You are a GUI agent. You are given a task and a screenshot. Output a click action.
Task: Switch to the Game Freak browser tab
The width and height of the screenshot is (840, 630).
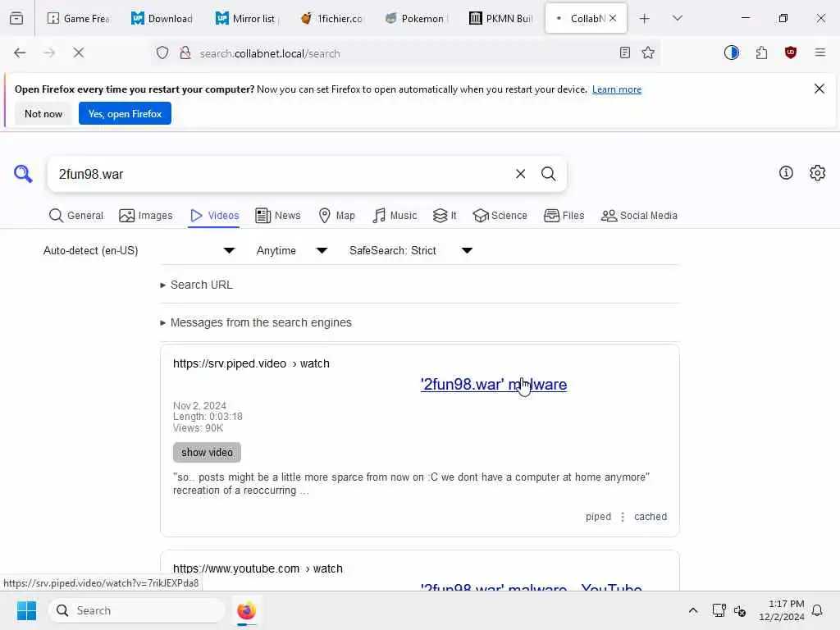coord(78,18)
